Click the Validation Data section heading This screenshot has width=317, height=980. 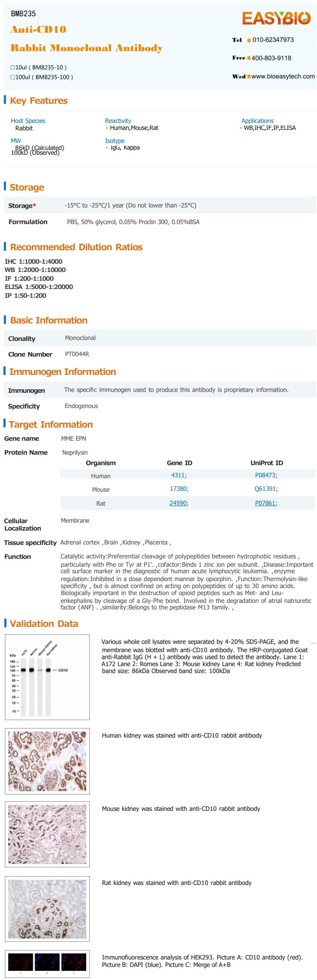pos(44,624)
